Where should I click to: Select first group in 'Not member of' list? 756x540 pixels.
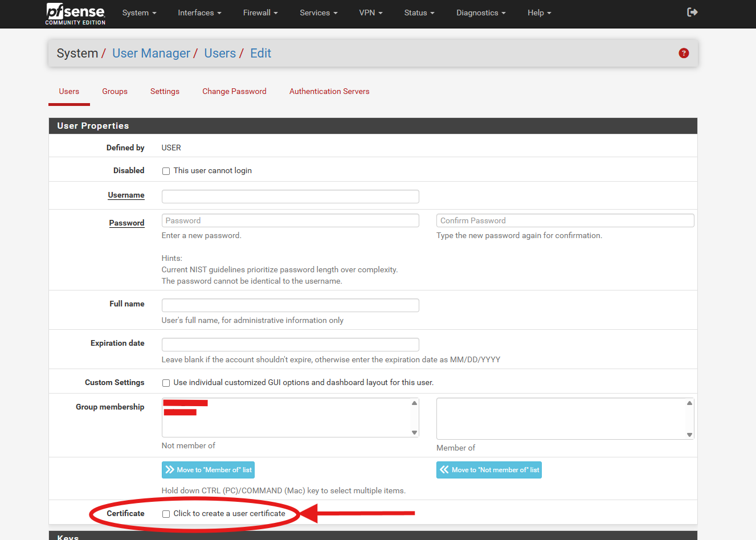point(186,403)
